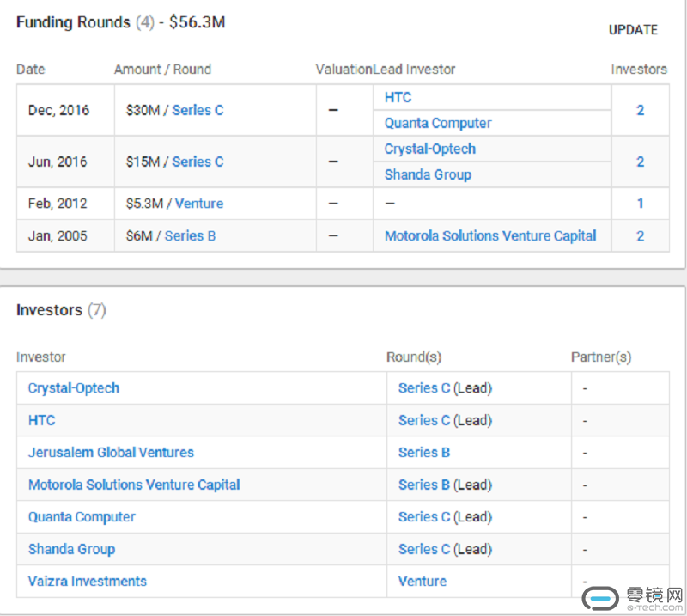Open Shanda Group lead investor in Funding Rounds table
Image resolution: width=687 pixels, height=616 pixels.
(428, 175)
